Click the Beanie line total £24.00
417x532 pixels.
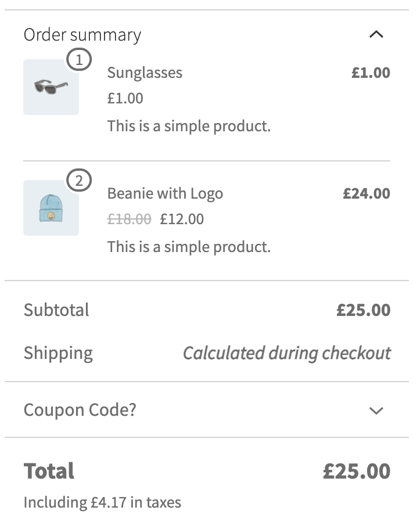(366, 193)
